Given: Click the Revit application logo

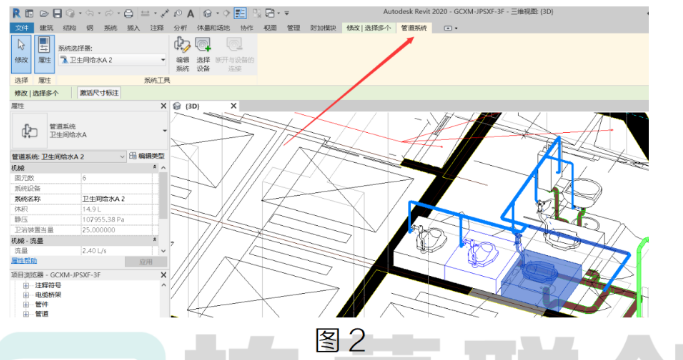Looking at the screenshot, I should point(16,13).
